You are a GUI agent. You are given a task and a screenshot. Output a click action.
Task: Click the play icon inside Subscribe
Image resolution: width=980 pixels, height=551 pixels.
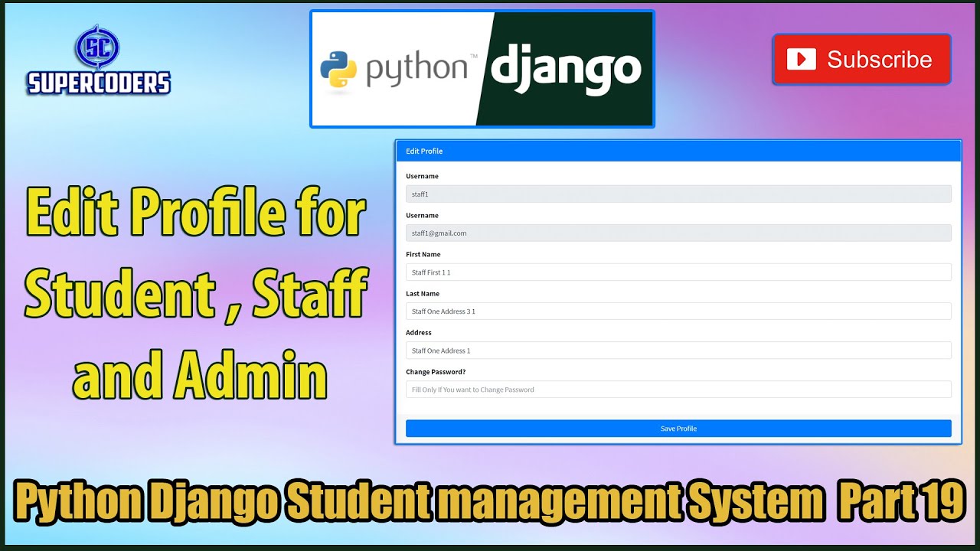pos(802,60)
